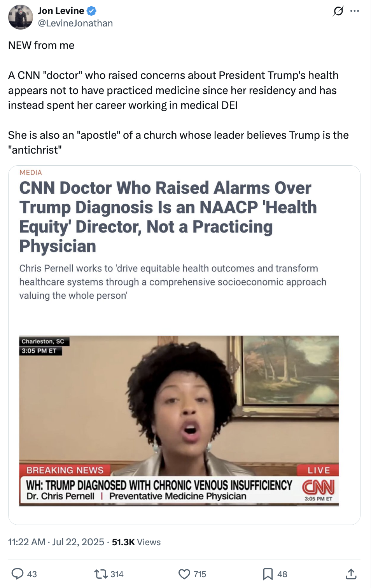Click the reply comment icon
This screenshot has width=371, height=588.
pos(17,574)
